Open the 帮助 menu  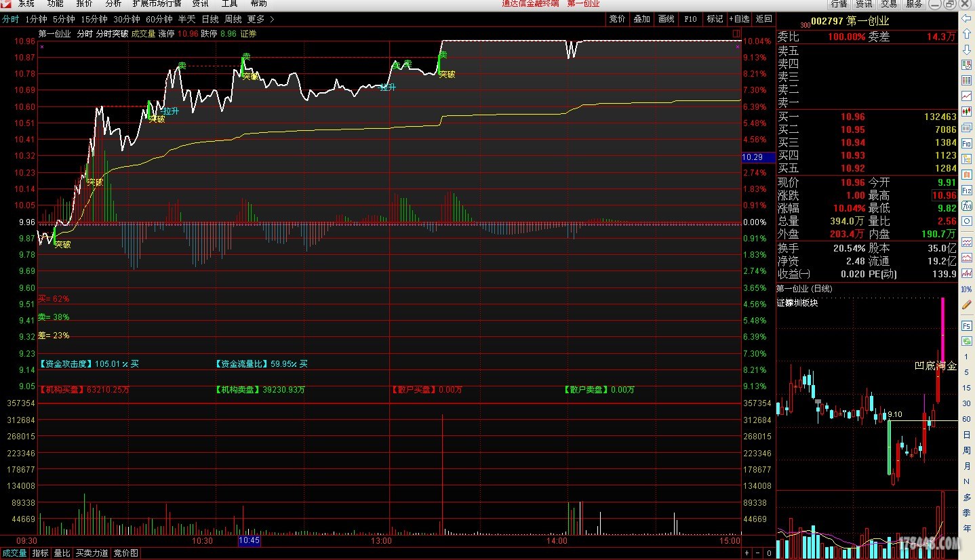[258, 3]
